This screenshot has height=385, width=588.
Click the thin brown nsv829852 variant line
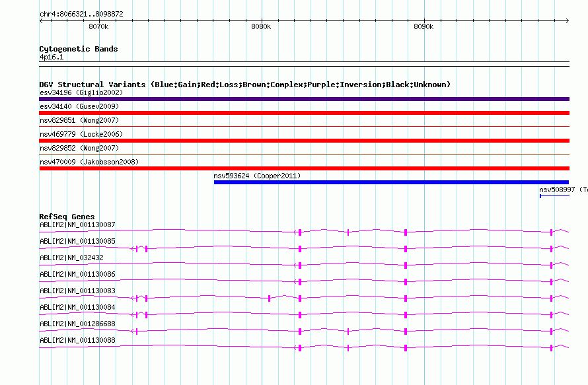tap(304, 154)
